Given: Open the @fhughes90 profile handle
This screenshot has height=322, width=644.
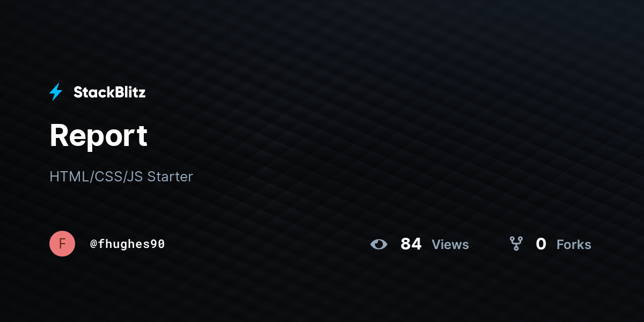Looking at the screenshot, I should 127,244.
